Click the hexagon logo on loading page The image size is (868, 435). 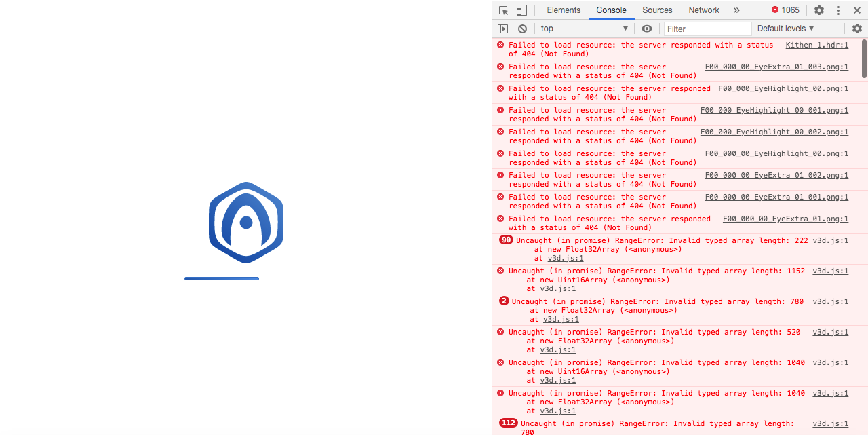tap(246, 222)
